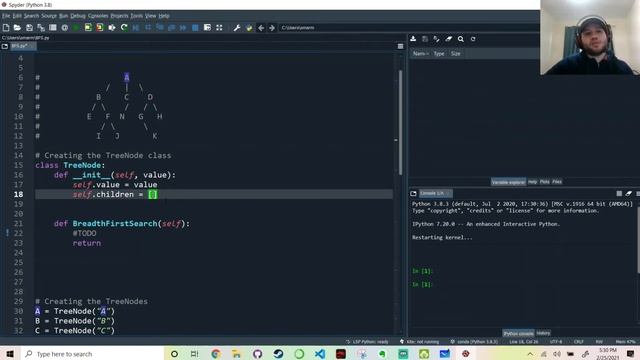
Task: Show hidden system tray icons
Action: (x=530, y=354)
